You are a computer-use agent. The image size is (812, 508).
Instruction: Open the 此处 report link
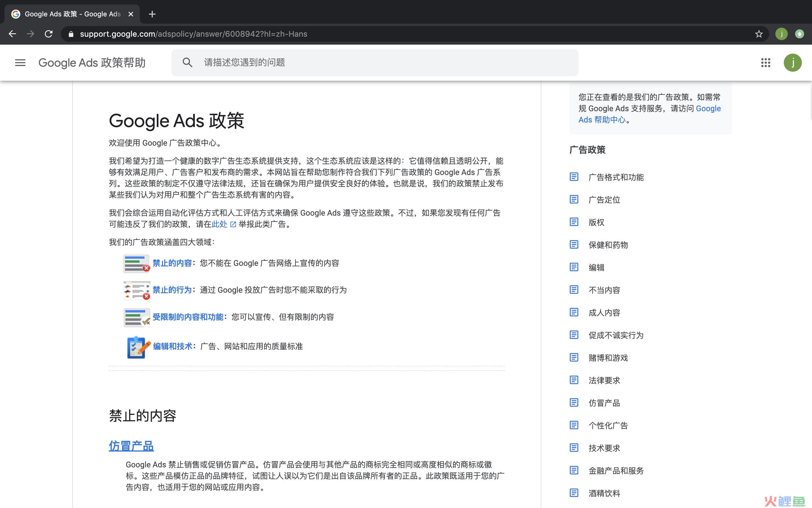tap(219, 224)
